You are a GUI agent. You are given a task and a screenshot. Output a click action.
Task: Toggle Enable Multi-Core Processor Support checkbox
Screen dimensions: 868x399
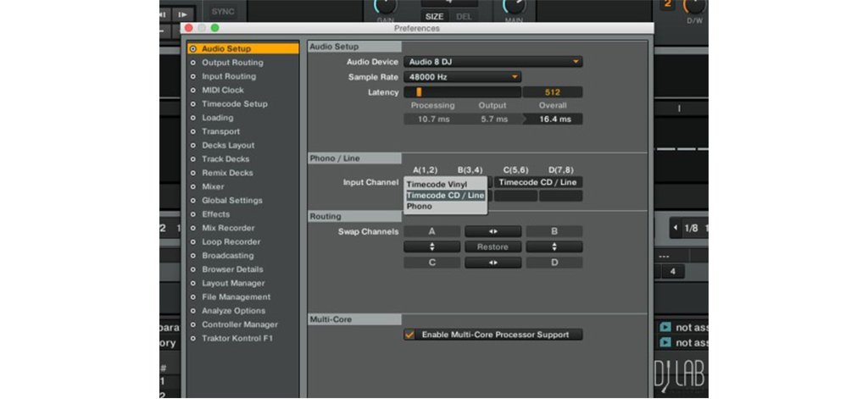coord(410,335)
